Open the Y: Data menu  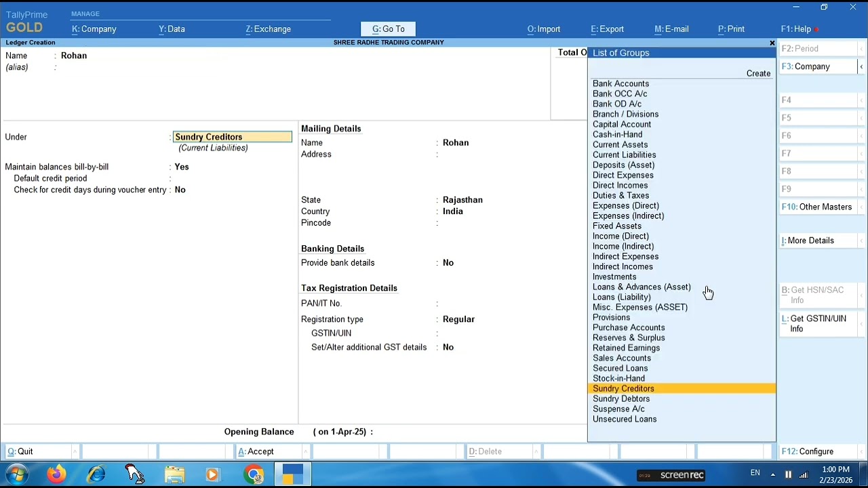(172, 29)
